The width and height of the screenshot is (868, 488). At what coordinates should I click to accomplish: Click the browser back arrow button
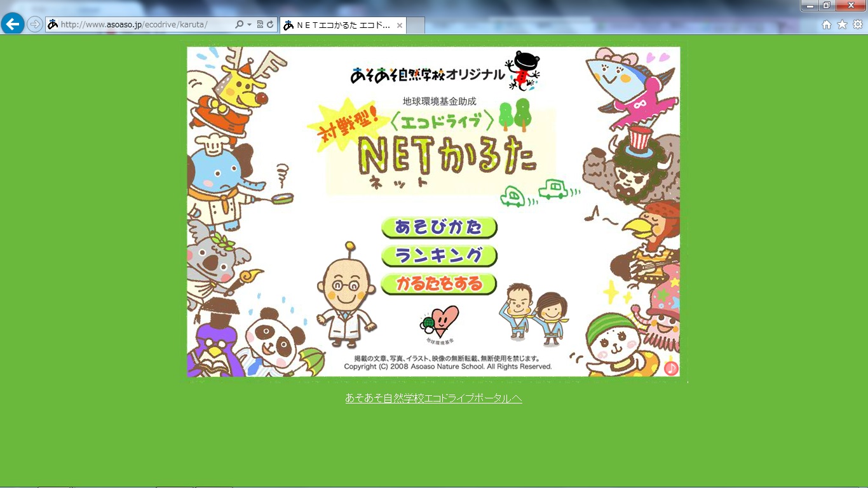click(x=13, y=24)
